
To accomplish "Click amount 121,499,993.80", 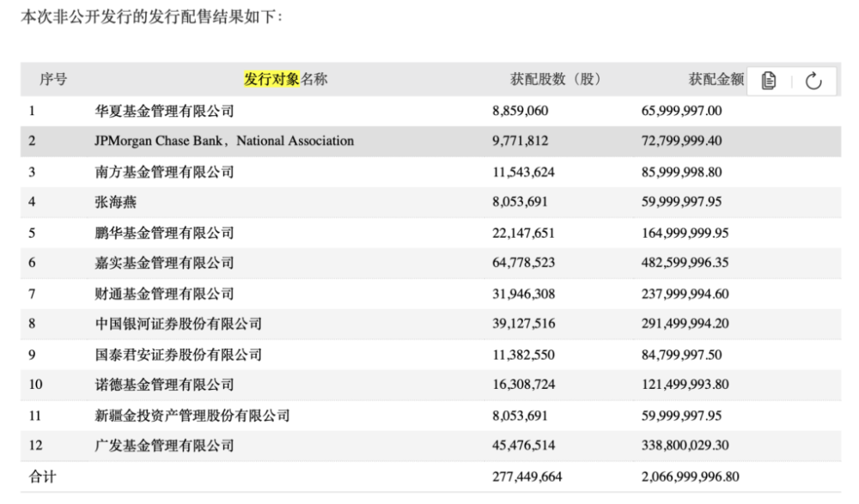I will coord(685,385).
